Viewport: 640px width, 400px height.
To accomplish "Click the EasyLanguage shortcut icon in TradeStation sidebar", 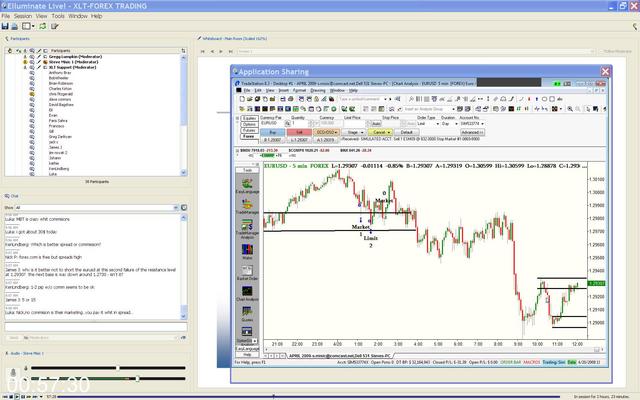I will (247, 184).
